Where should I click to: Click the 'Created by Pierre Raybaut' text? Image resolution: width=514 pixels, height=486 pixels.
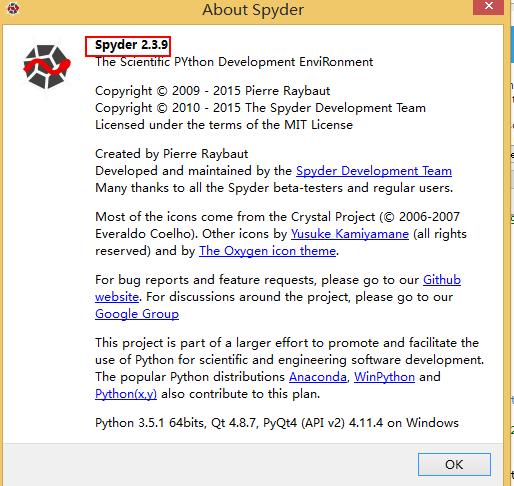(171, 154)
